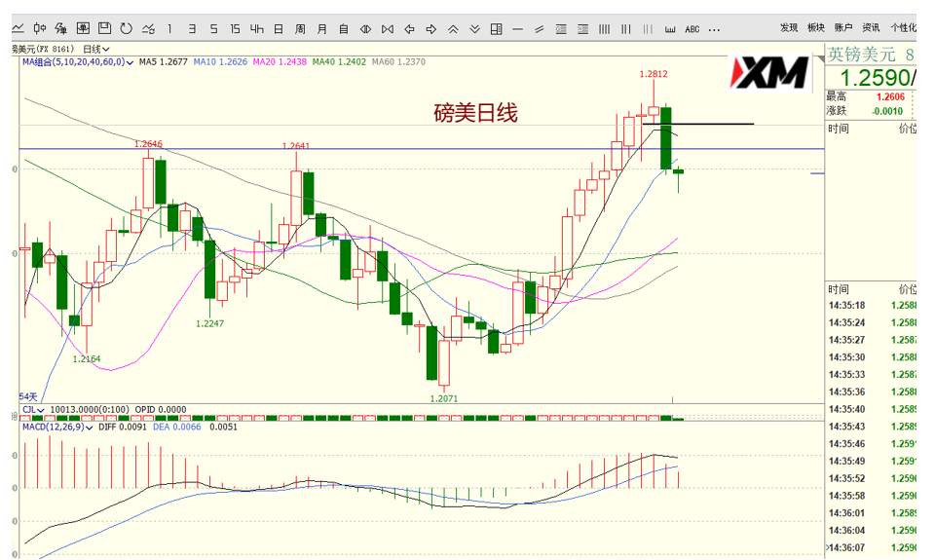Image resolution: width=935 pixels, height=560 pixels.
Task: Open the 个性化 menu
Action: (x=903, y=27)
